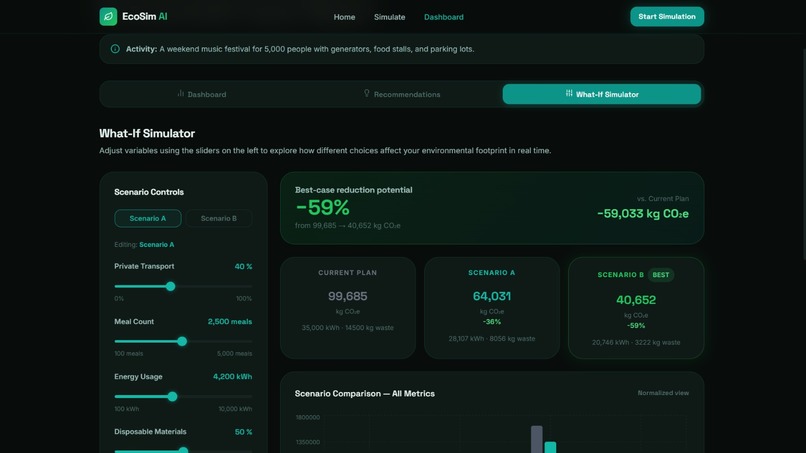This screenshot has height=453, width=806.
Task: Select the What-If Simulator tab
Action: 601,94
